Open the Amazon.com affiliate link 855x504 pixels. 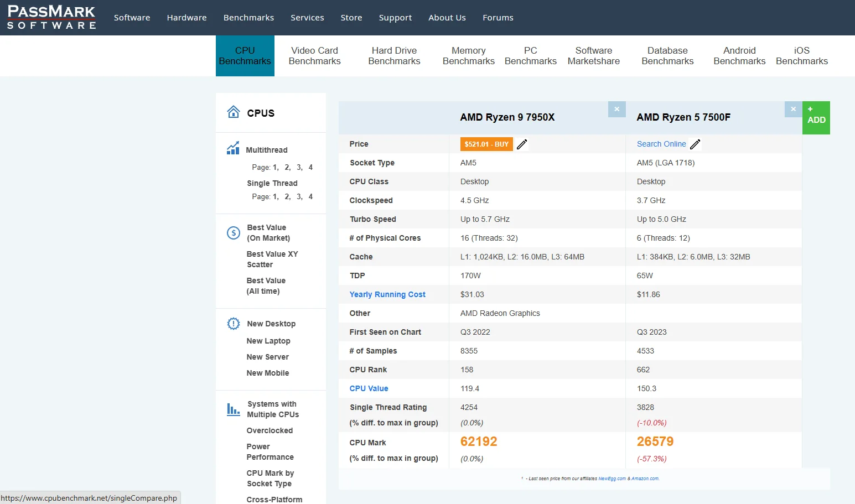tap(645, 479)
